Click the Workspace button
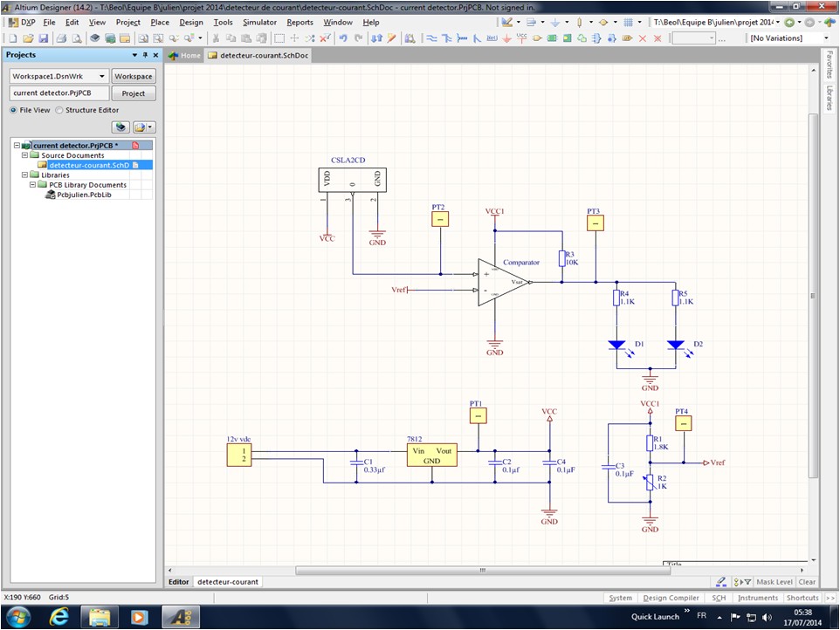This screenshot has height=630, width=840. point(133,77)
